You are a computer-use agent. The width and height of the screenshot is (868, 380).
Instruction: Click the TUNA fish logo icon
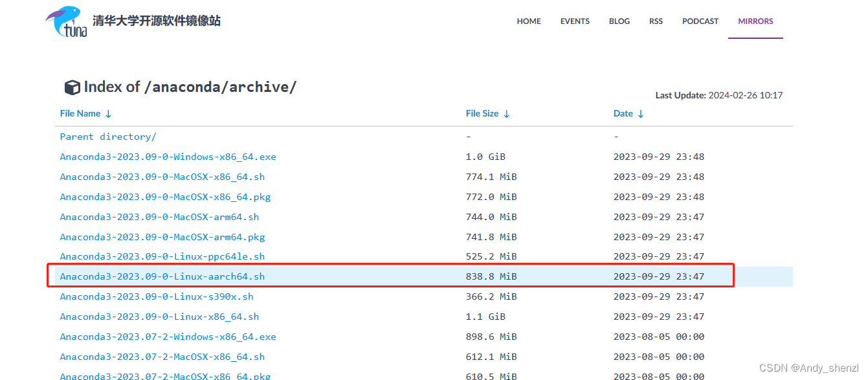tap(65, 21)
